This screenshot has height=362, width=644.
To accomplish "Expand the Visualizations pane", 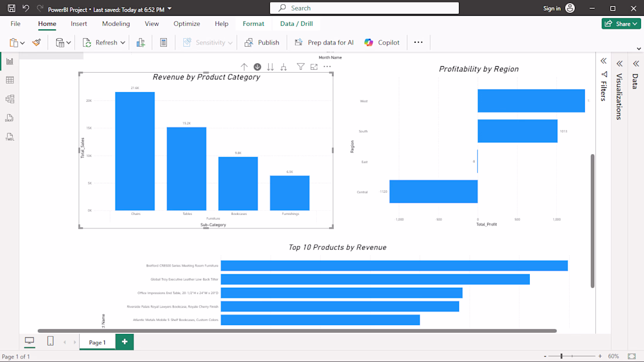I will click(x=619, y=64).
